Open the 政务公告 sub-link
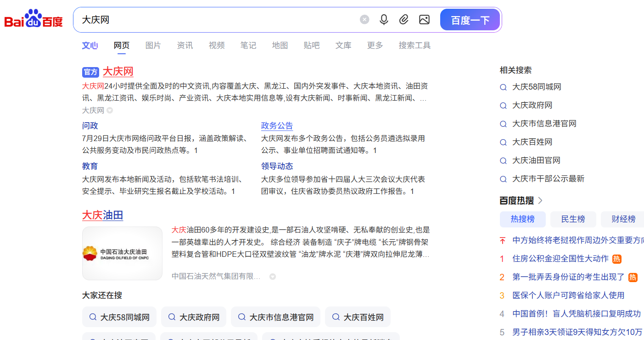 point(277,126)
